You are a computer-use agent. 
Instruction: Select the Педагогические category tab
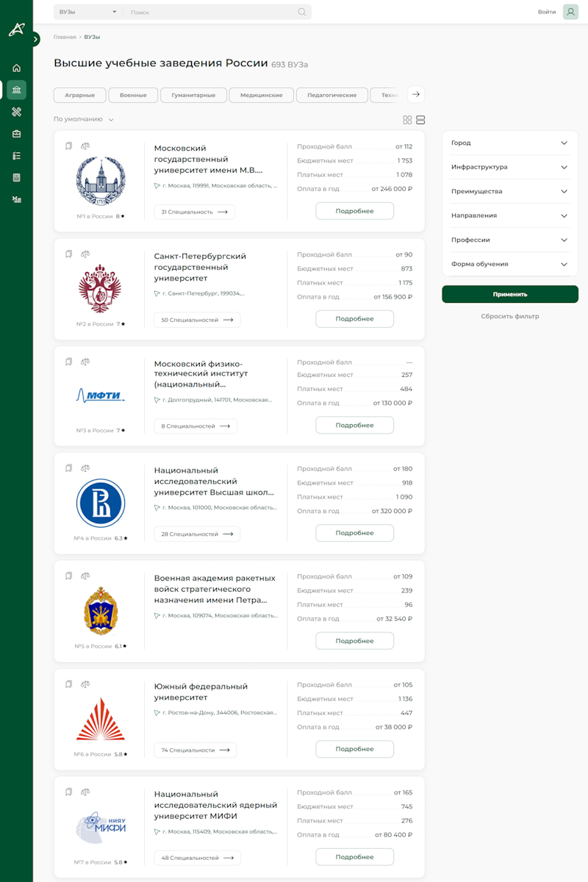[x=332, y=95]
